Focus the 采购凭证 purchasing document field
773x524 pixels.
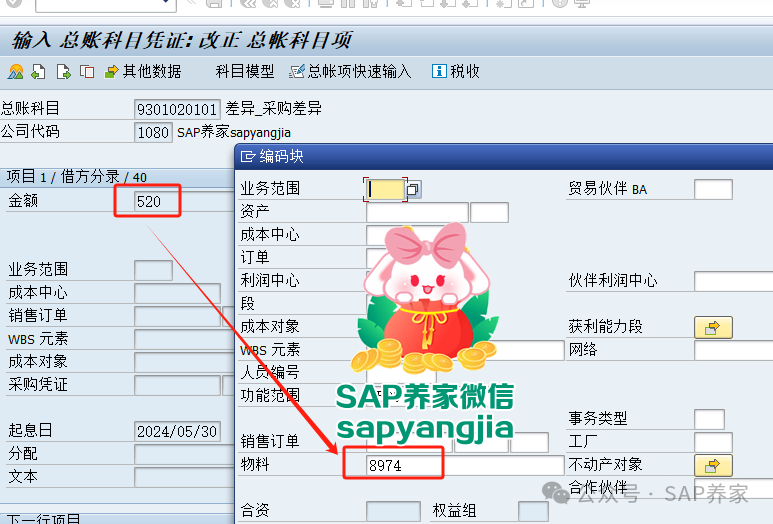[x=177, y=385]
